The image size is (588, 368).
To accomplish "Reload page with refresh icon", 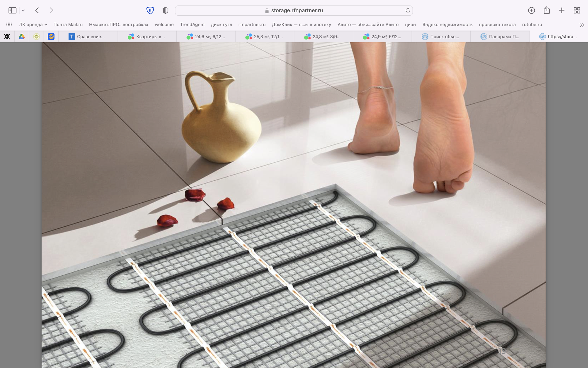I will click(x=408, y=10).
